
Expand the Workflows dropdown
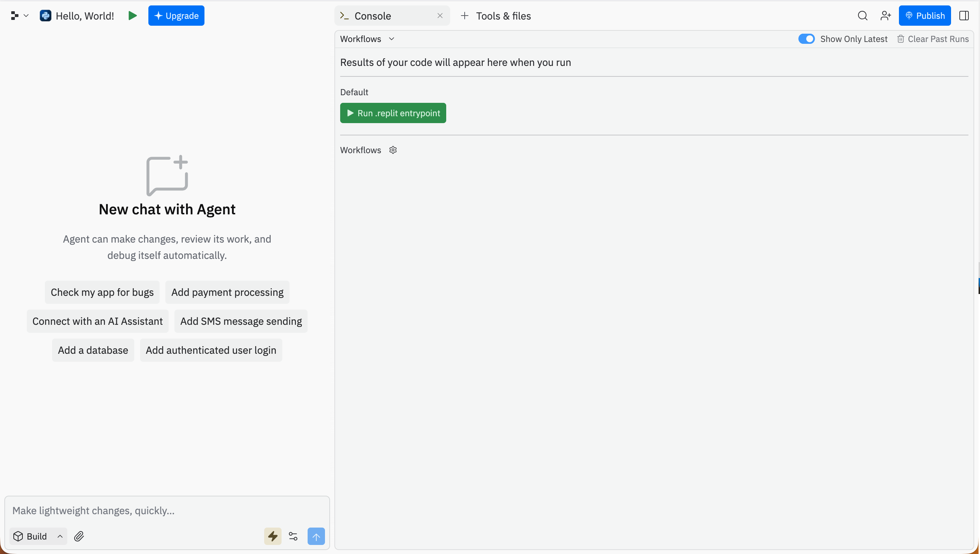click(392, 38)
